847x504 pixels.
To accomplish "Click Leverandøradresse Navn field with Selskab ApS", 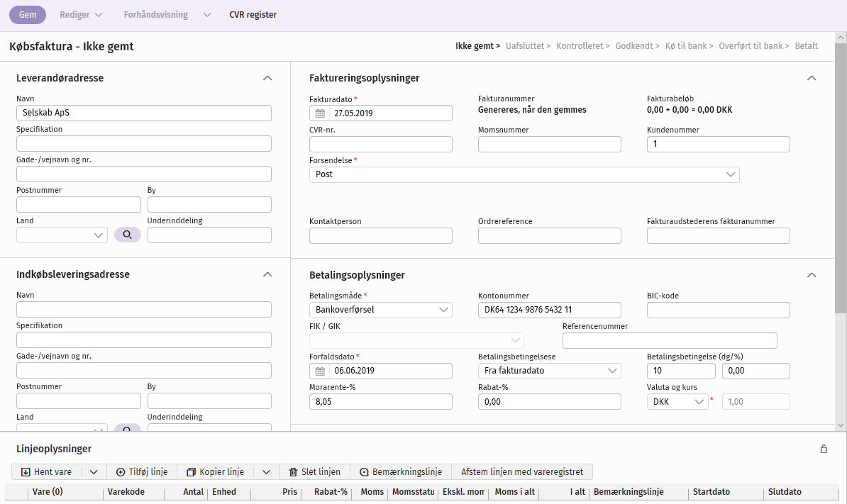I will [x=144, y=113].
